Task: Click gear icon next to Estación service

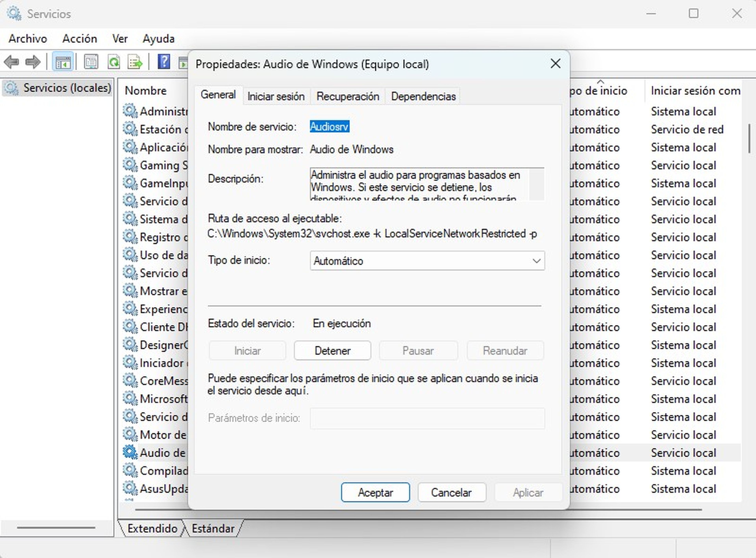Action: [130, 129]
